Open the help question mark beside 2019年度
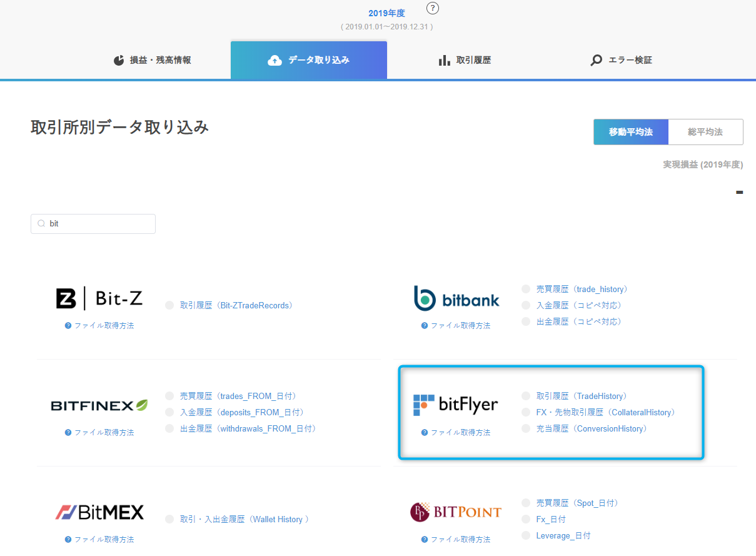 (x=432, y=8)
